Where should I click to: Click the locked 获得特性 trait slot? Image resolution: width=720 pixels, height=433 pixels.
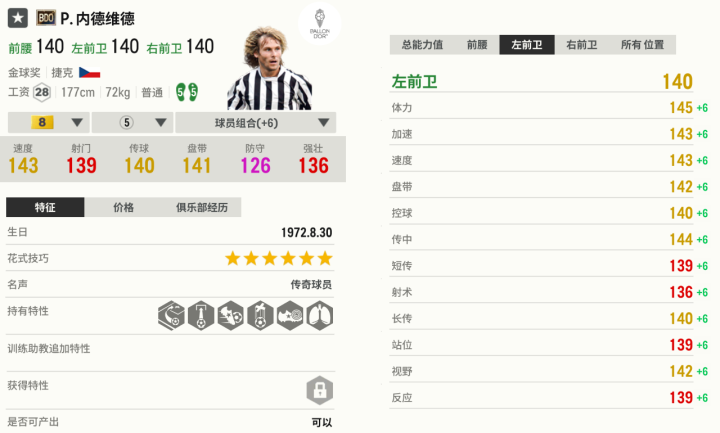click(x=319, y=389)
